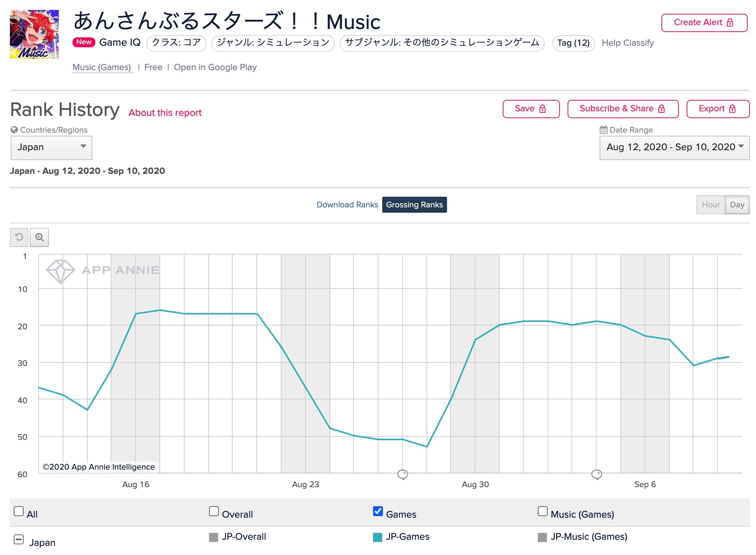Select Day granularity

click(x=737, y=205)
